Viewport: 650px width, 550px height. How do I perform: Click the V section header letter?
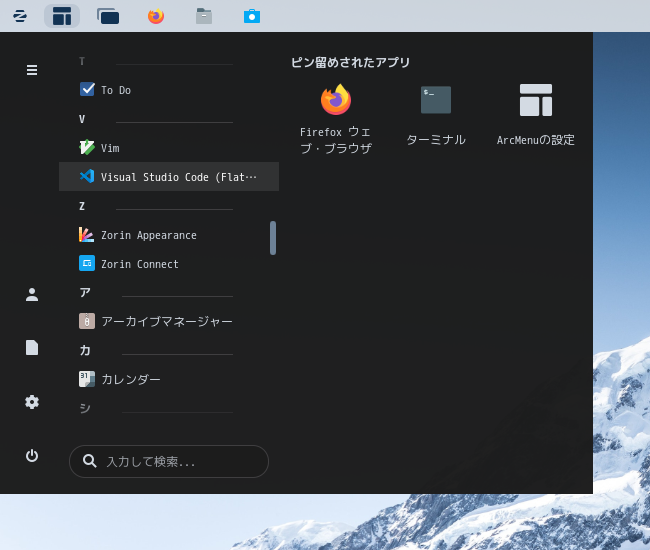(x=82, y=119)
